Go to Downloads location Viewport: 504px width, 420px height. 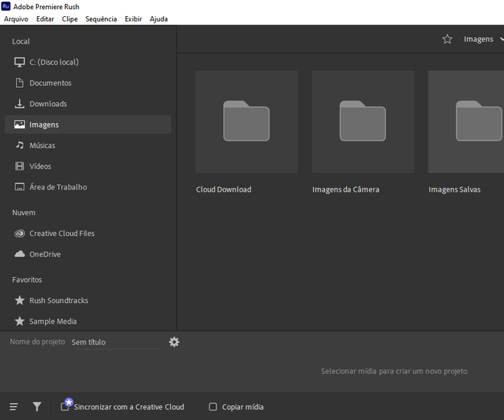pyautogui.click(x=88, y=104)
